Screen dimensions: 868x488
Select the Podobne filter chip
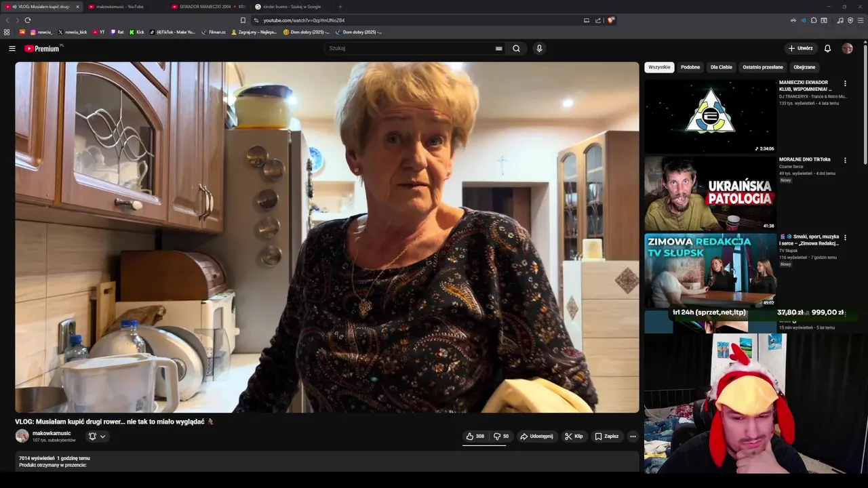coord(690,67)
